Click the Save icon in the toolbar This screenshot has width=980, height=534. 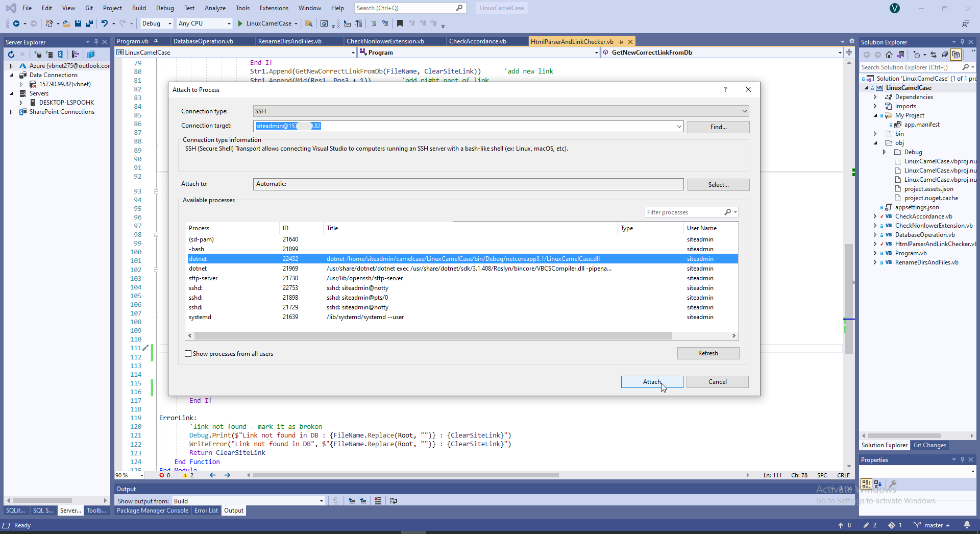78,23
